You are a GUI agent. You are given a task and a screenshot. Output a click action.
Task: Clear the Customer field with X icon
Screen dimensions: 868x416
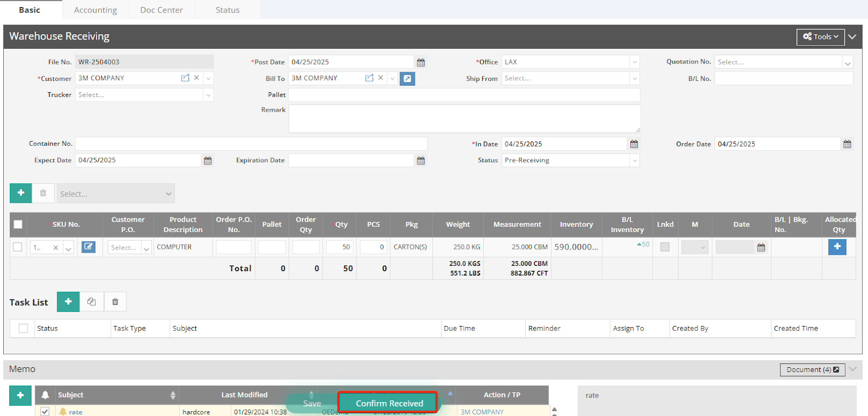pyautogui.click(x=196, y=78)
